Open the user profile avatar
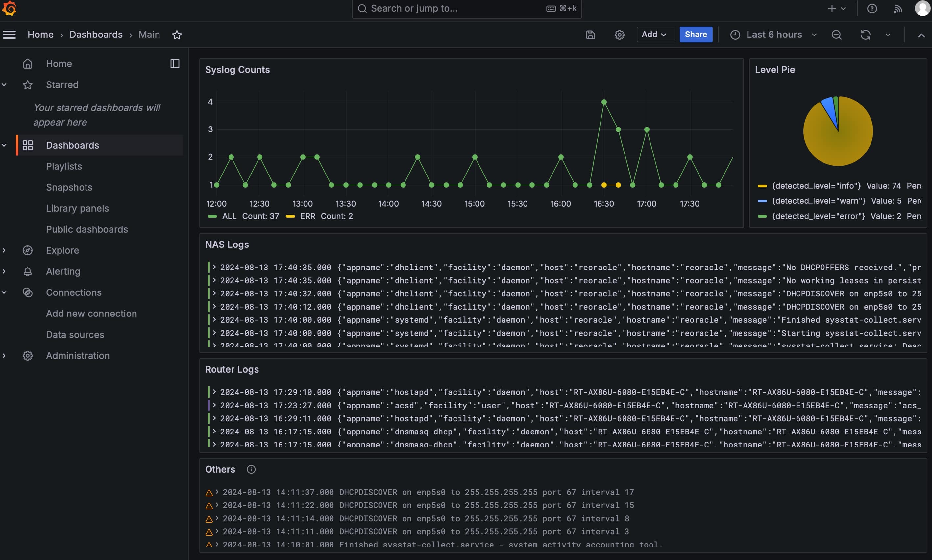The height and width of the screenshot is (560, 932). point(922,8)
